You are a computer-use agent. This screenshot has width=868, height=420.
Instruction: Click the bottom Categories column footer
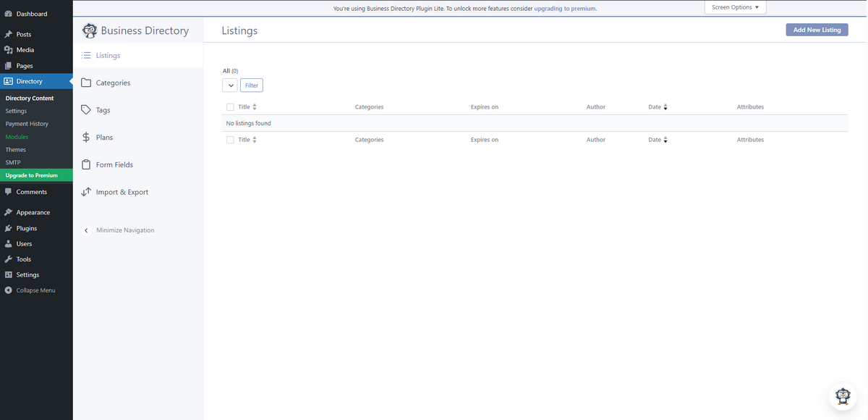click(369, 140)
